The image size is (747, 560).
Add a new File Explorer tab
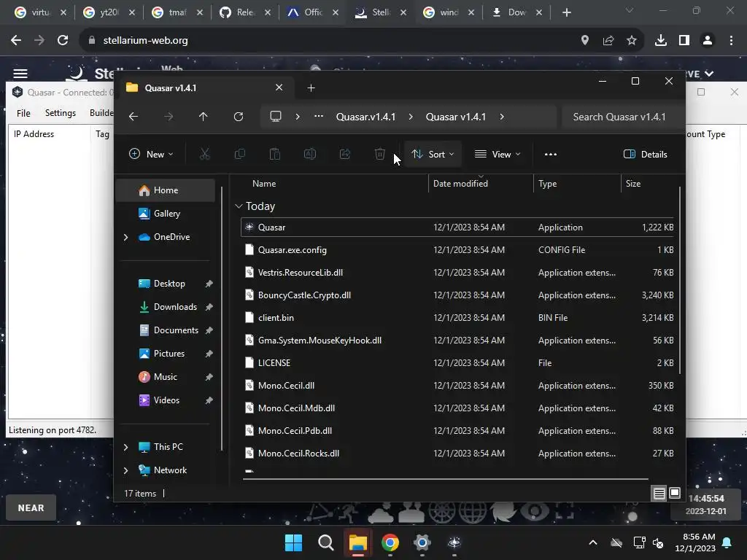(x=311, y=87)
